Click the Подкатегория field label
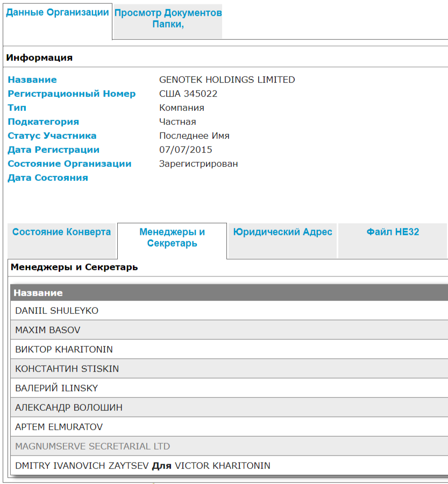448x484 pixels. (44, 122)
